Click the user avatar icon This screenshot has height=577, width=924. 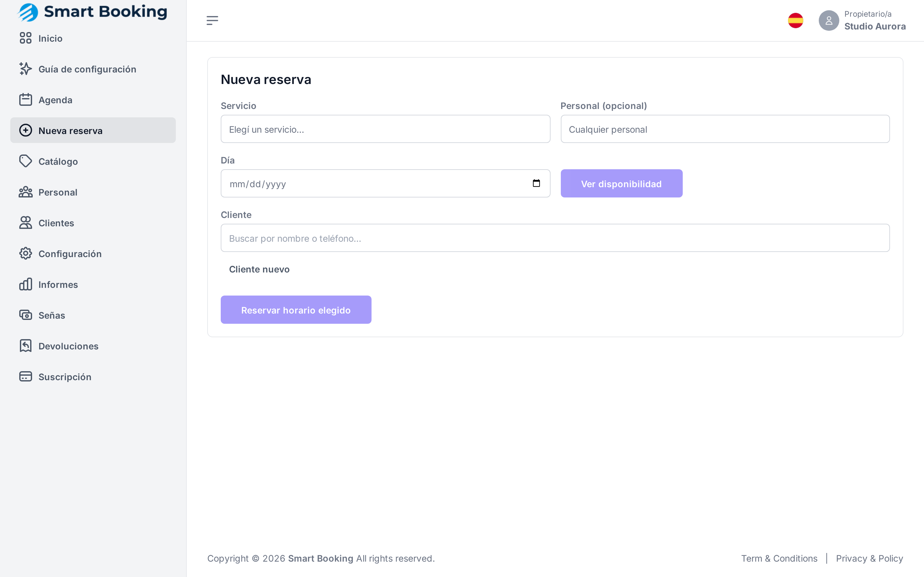tap(828, 21)
